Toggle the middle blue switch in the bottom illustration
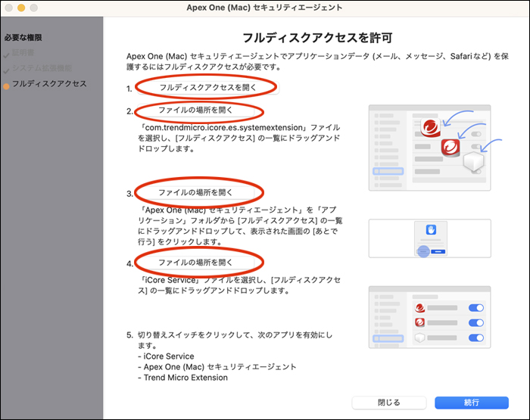The image size is (530, 420). click(x=475, y=322)
